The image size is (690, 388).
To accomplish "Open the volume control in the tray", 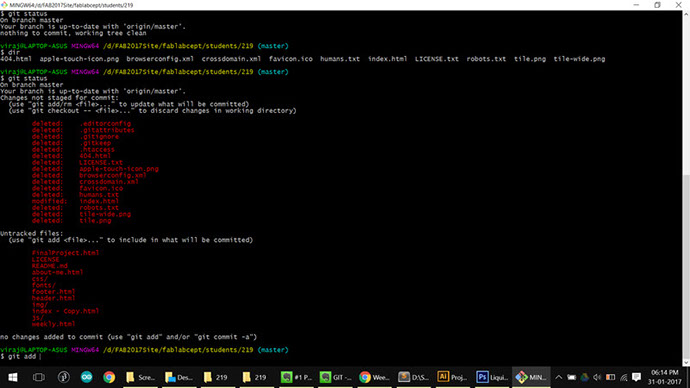I will [x=597, y=377].
